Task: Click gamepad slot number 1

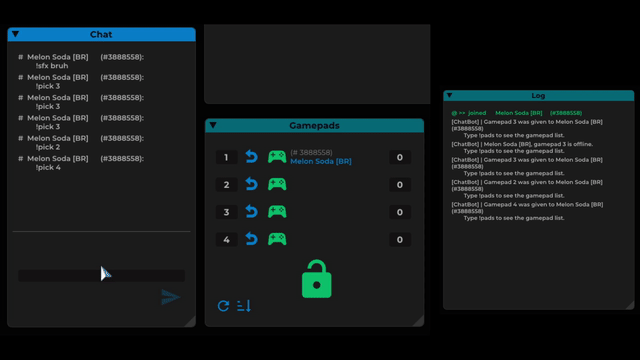Action: (x=227, y=158)
